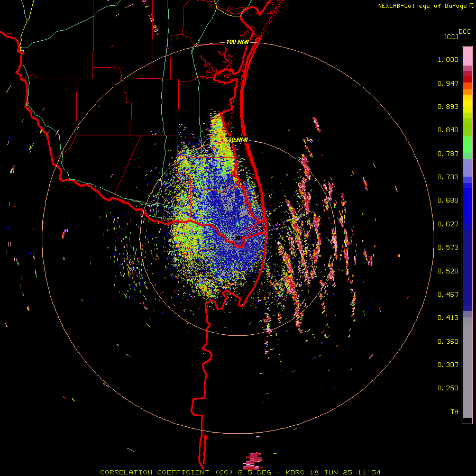Image resolution: width=476 pixels, height=476 pixels.
Task: Click the 1.000 value on color scale
Action: click(448, 59)
